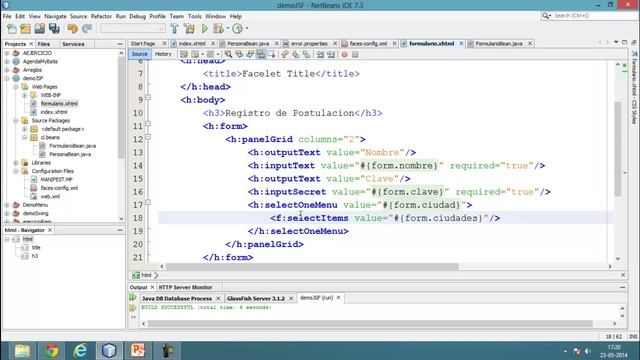The height and width of the screenshot is (360, 640).
Task: Switch to the PersonaBean.java editor tab
Action: coord(248,44)
